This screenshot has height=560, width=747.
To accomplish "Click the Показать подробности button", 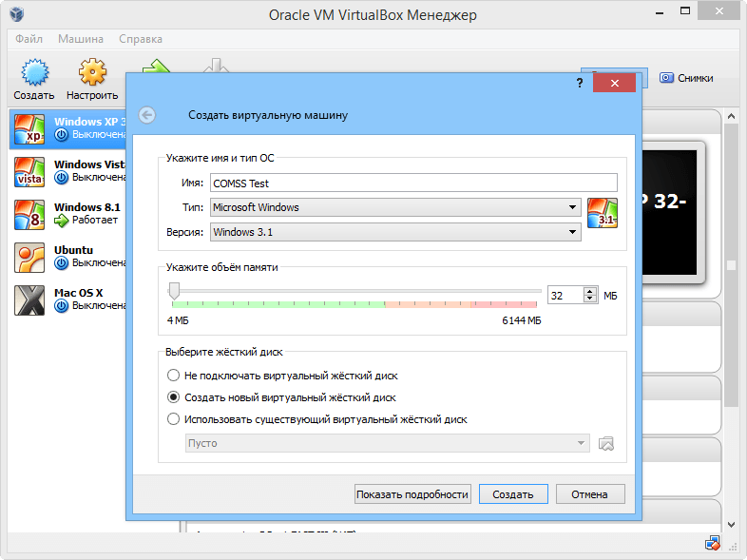I will (x=412, y=494).
